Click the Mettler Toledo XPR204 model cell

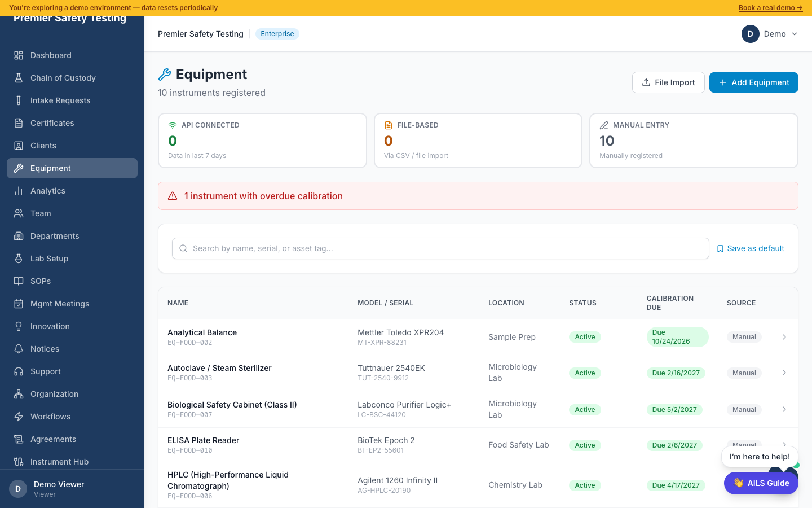(x=400, y=332)
